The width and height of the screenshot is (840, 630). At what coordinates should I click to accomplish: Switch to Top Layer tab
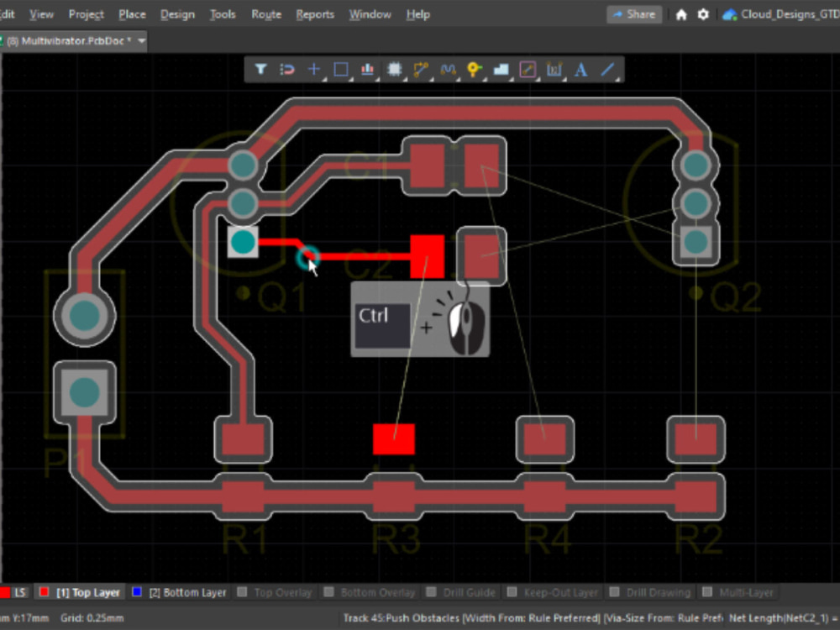81,592
